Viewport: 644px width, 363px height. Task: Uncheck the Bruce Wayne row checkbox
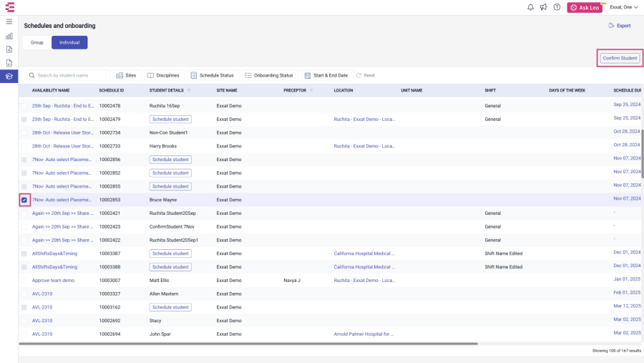[x=24, y=200]
